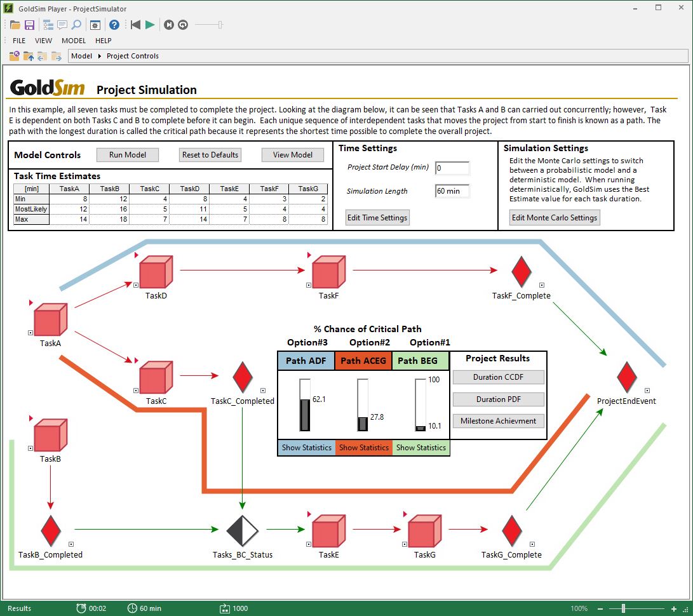This screenshot has width=693, height=616.
Task: Pause the simulation via the circular pause icon
Action: 169,24
